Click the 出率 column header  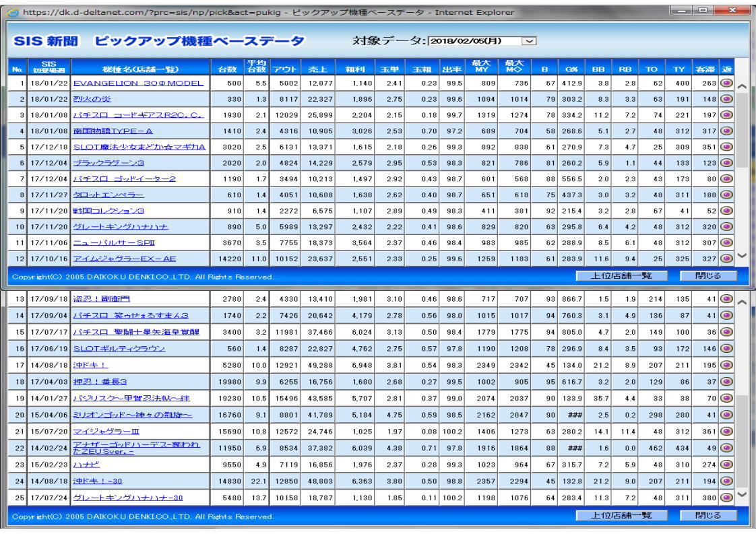(x=451, y=67)
